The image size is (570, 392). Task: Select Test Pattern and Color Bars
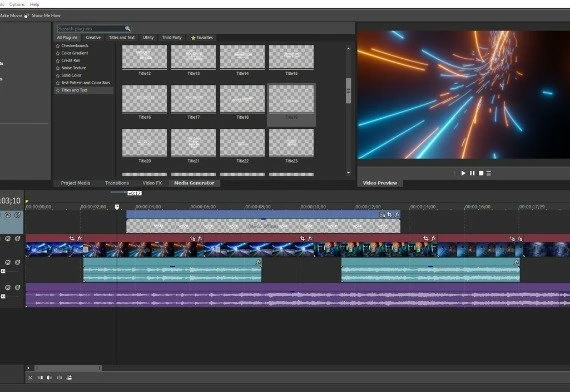86,83
